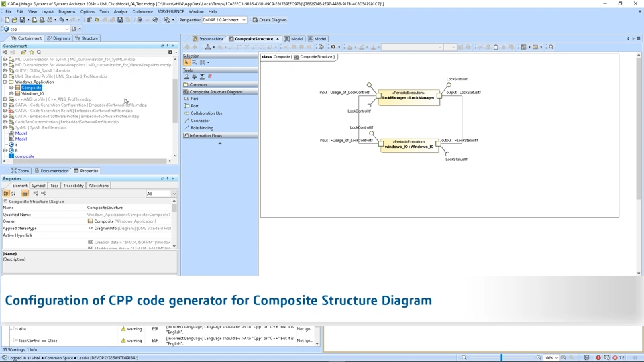Image resolution: width=644 pixels, height=362 pixels.
Task: Collapse Composite Structure Diagram properties group
Action: 5,202
